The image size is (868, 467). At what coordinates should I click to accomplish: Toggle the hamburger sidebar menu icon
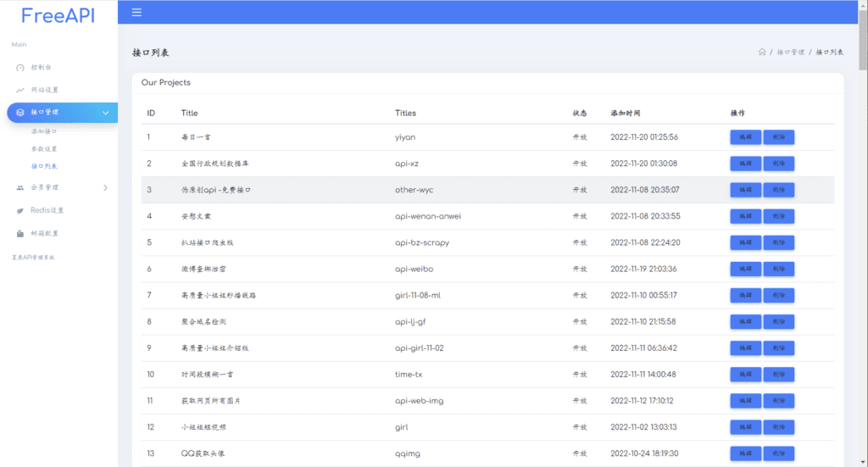click(136, 13)
